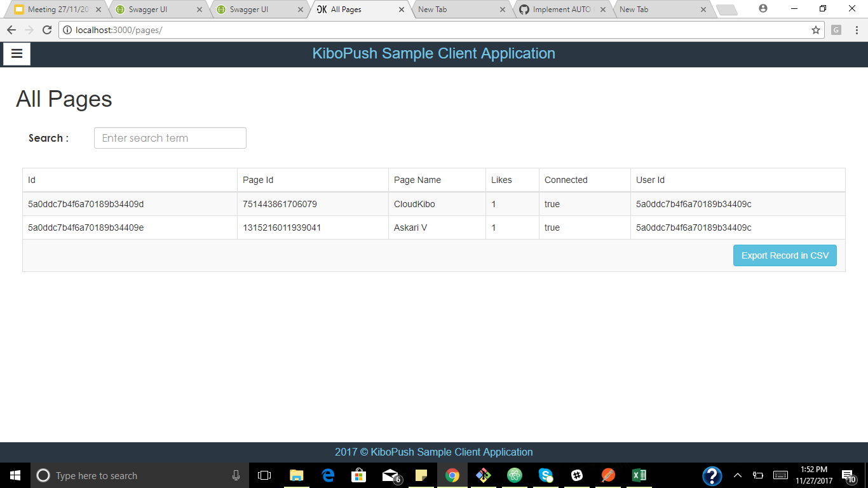Open Excel from taskbar

pyautogui.click(x=639, y=475)
